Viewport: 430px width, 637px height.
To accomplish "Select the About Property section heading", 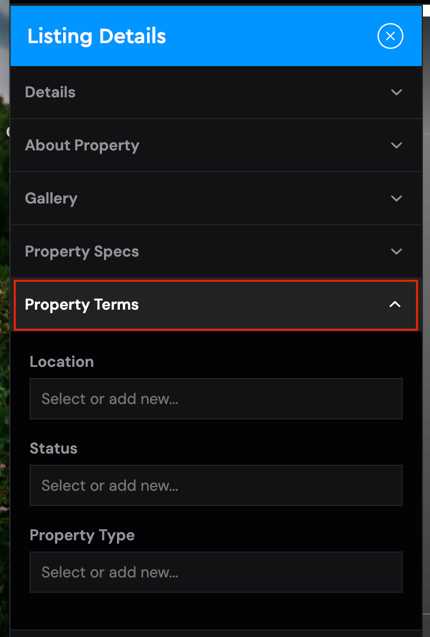I will click(x=82, y=145).
